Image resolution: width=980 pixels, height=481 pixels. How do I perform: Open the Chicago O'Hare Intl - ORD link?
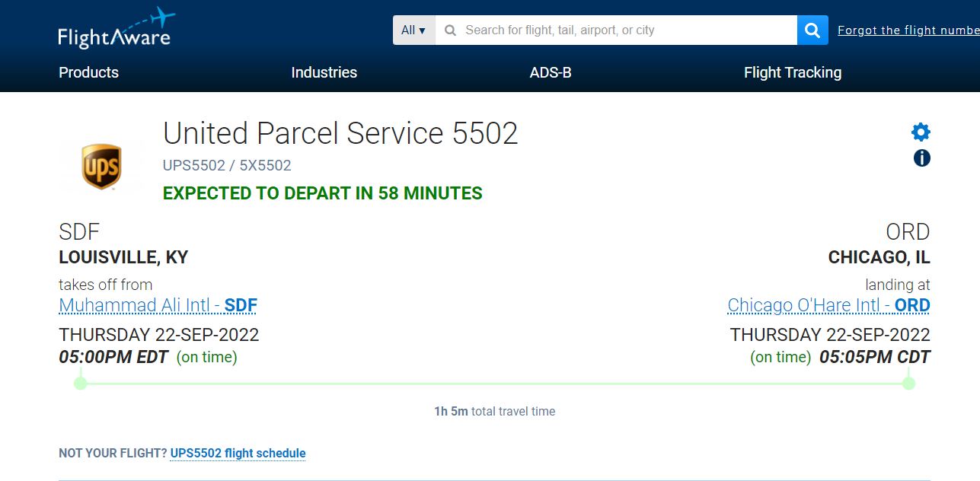tap(828, 306)
